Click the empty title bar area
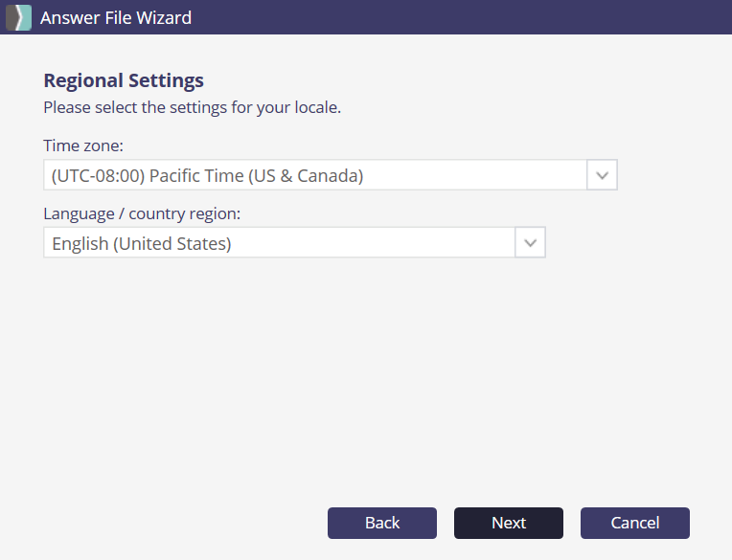Image resolution: width=732 pixels, height=560 pixels. [x=460, y=17]
